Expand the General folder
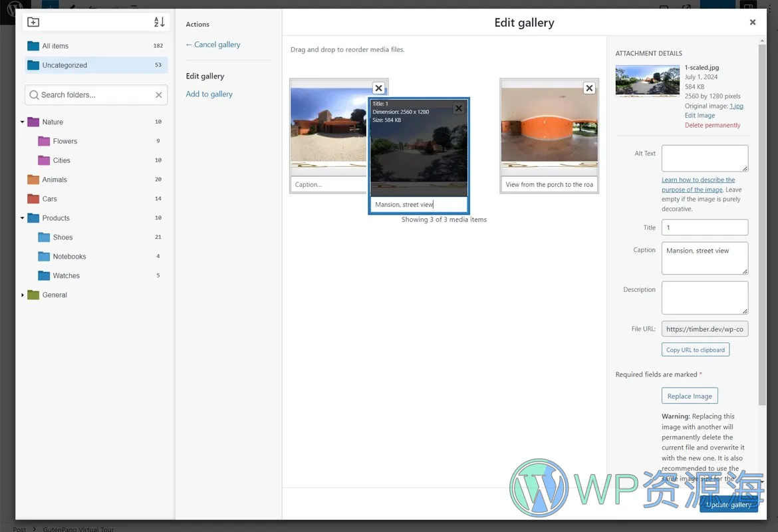This screenshot has width=778, height=532. [22, 295]
